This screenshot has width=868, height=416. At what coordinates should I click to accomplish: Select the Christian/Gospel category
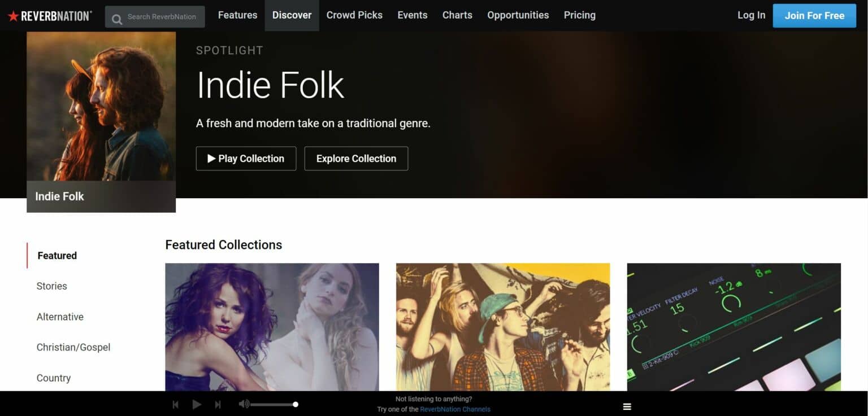coord(73,347)
